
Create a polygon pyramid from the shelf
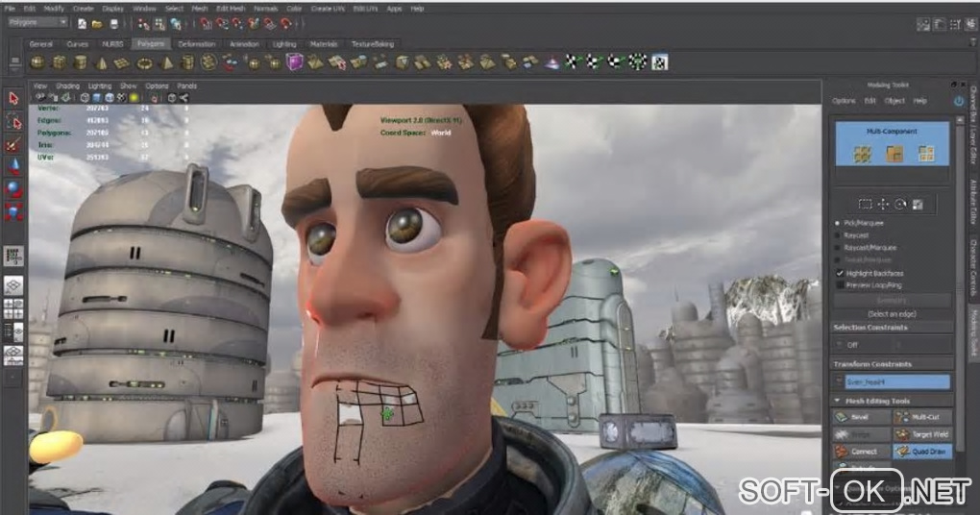(167, 62)
